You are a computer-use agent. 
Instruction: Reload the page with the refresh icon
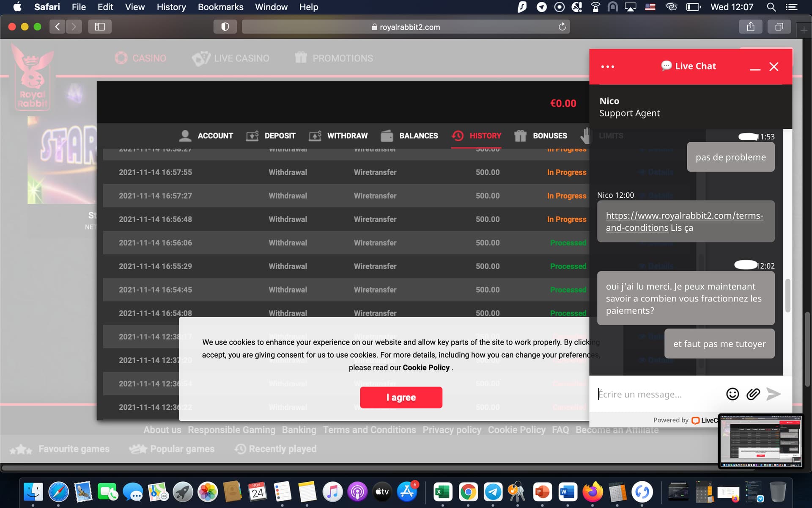(562, 27)
